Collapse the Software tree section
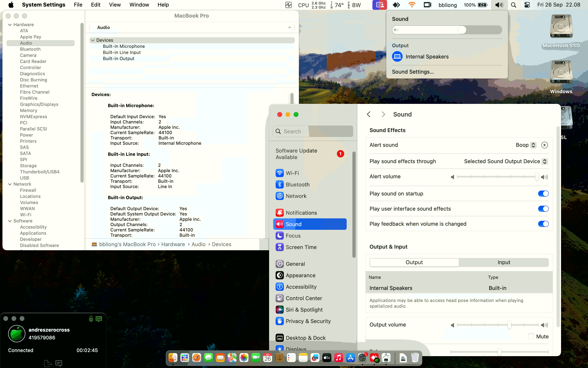 10,221
